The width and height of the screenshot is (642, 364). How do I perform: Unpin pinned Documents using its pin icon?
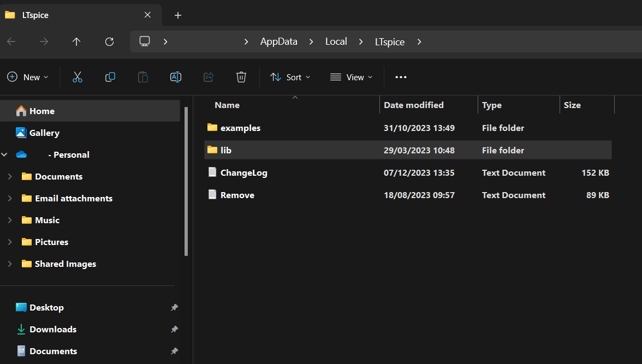175,351
